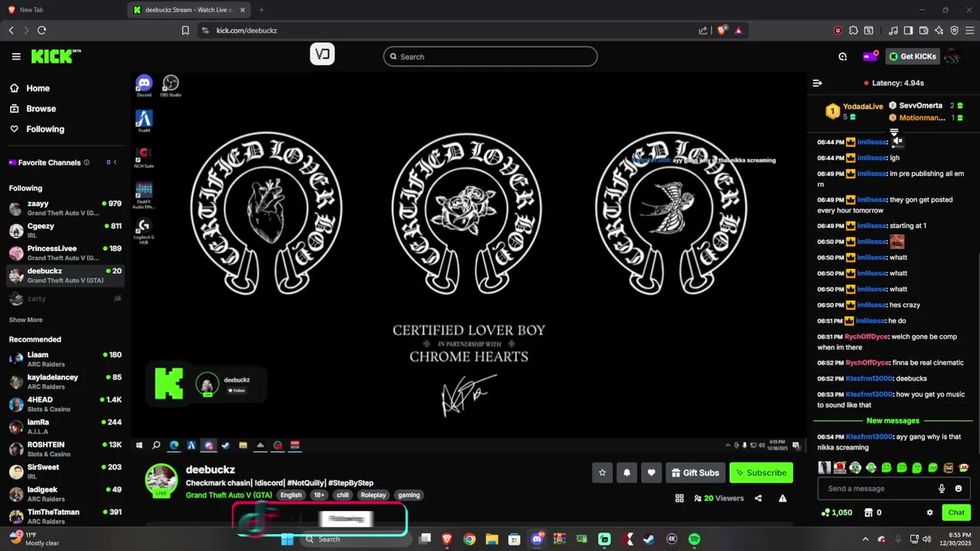Click the Brave Rewards triangle icon

tap(739, 31)
